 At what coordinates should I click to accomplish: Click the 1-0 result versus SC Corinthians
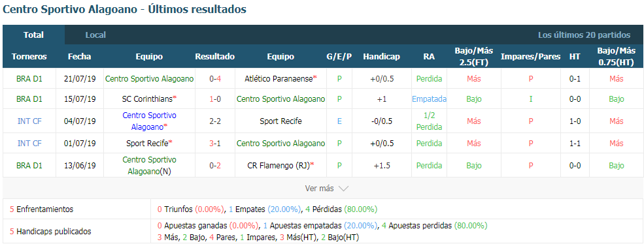tap(215, 99)
